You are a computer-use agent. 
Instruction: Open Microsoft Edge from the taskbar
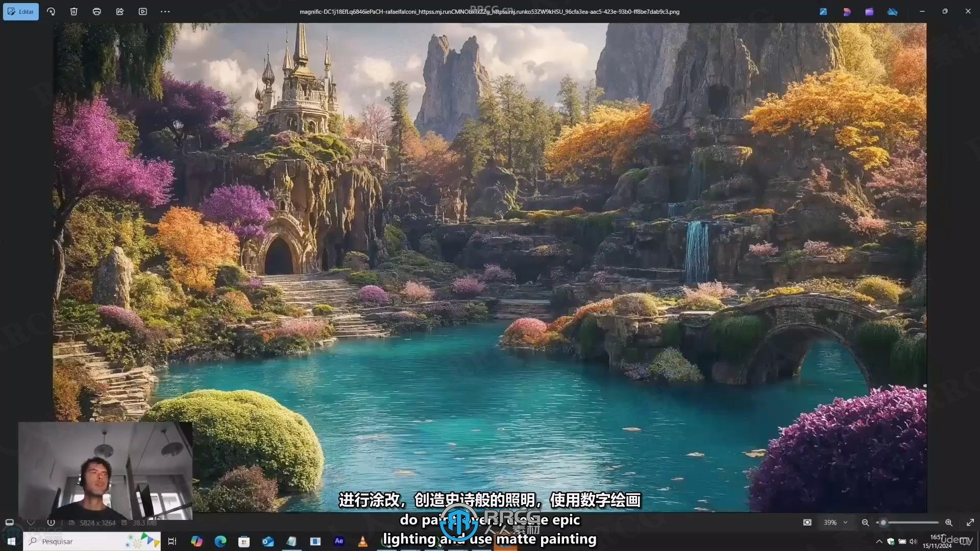pos(220,541)
